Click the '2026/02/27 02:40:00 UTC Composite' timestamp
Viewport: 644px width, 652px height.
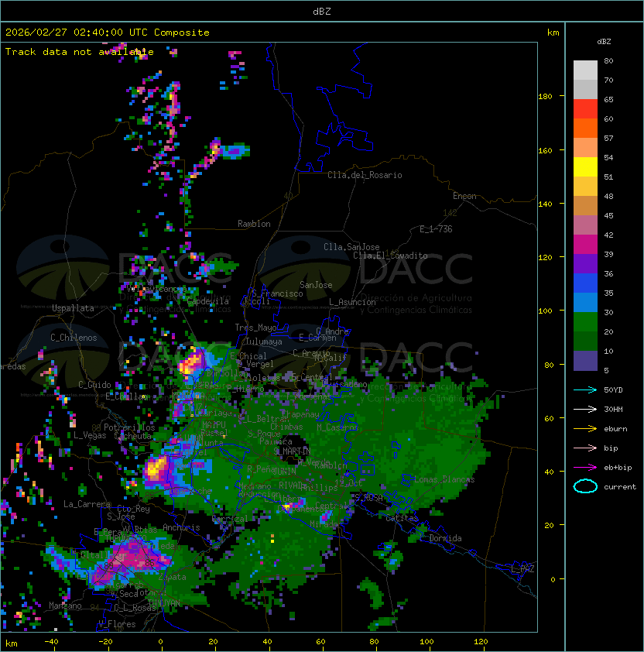(108, 32)
